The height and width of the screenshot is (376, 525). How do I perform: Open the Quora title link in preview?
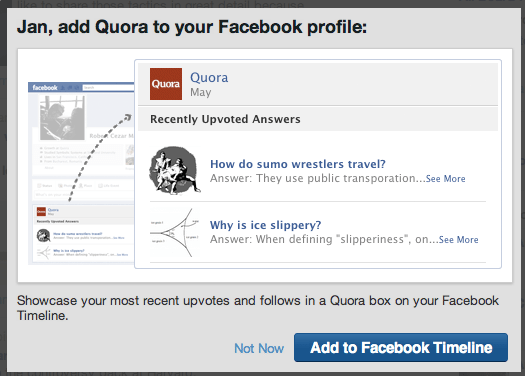pyautogui.click(x=209, y=77)
